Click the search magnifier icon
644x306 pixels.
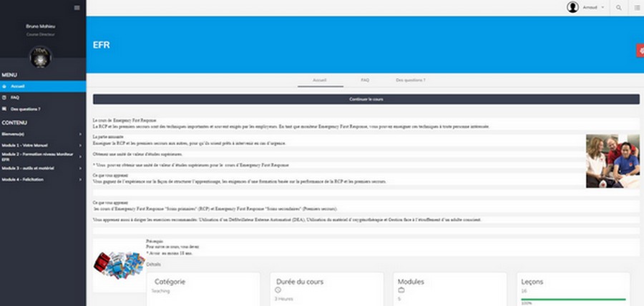619,7
